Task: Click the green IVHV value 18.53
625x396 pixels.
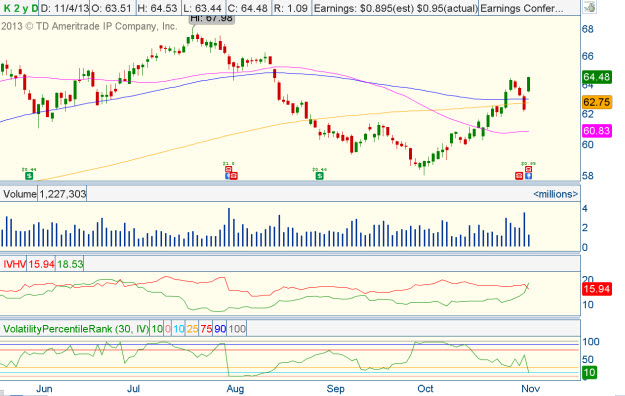Action: (x=70, y=264)
